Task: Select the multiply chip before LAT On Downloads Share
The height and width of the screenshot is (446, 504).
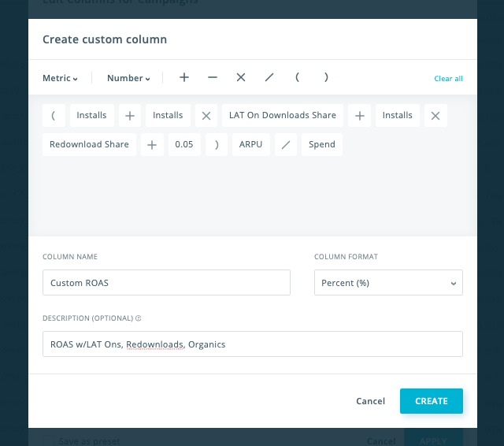Action: point(206,115)
